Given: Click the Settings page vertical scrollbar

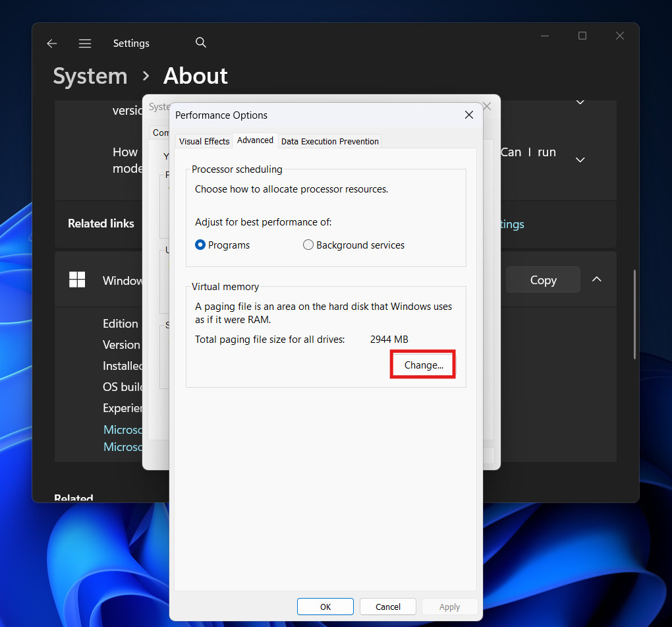Looking at the screenshot, I should 634,313.
